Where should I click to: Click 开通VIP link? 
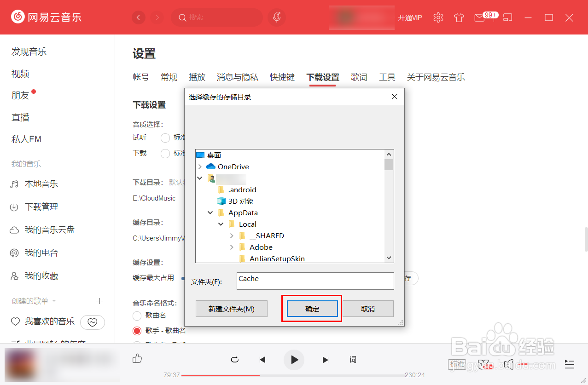[x=410, y=17]
